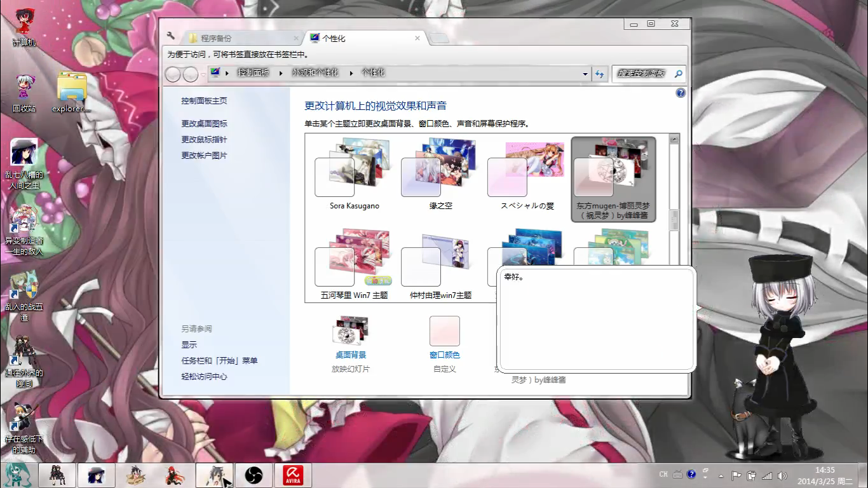This screenshot has height=488, width=868.
Task: Open 任务栏和「开始」菜单 link
Action: click(x=219, y=361)
